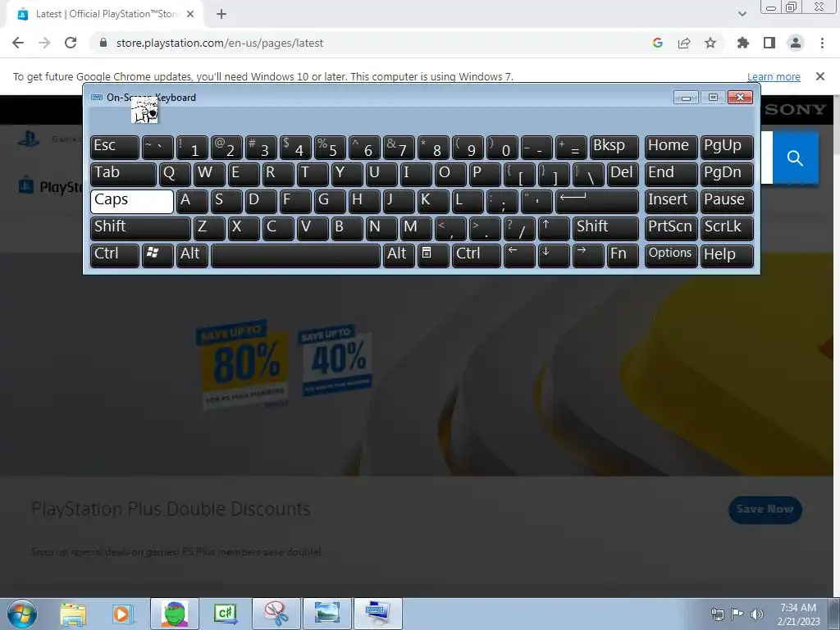Viewport: 840px width, 630px height.
Task: Bookmark this page with the star icon
Action: point(710,43)
